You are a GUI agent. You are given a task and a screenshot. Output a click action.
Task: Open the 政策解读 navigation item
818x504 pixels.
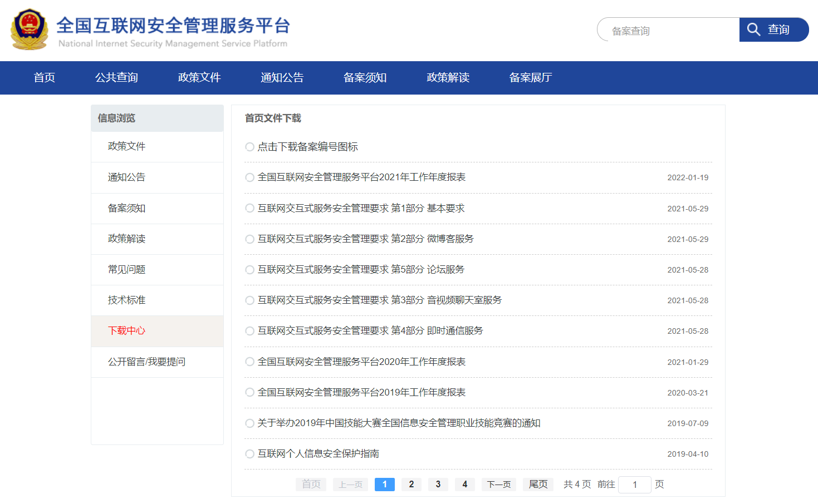pos(447,78)
